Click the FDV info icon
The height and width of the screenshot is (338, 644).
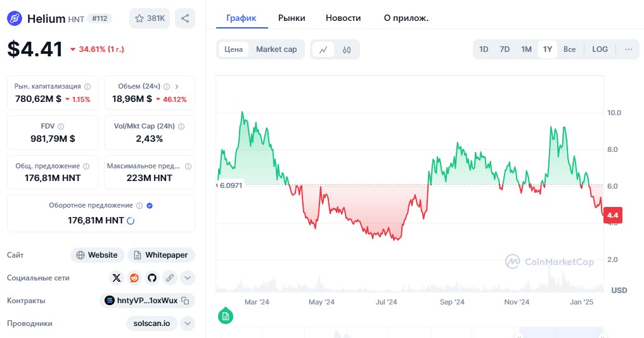click(61, 127)
